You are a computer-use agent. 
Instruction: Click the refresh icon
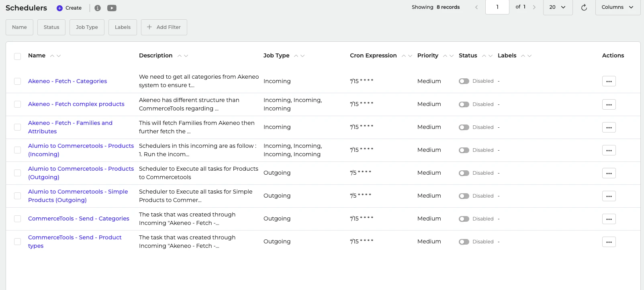584,7
